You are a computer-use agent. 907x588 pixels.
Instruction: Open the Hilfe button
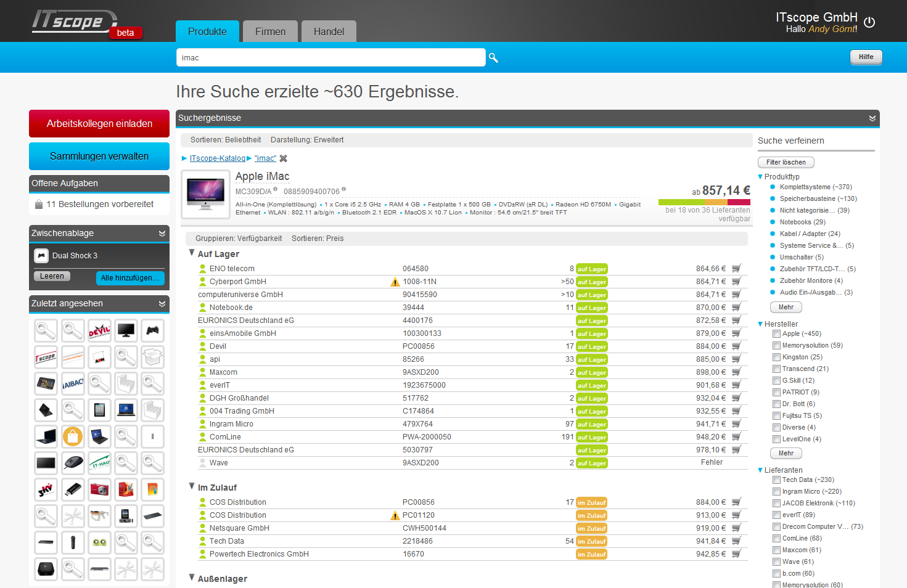(866, 57)
